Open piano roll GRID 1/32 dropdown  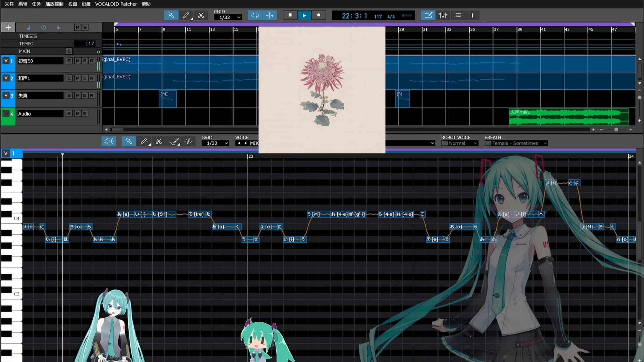coord(215,143)
